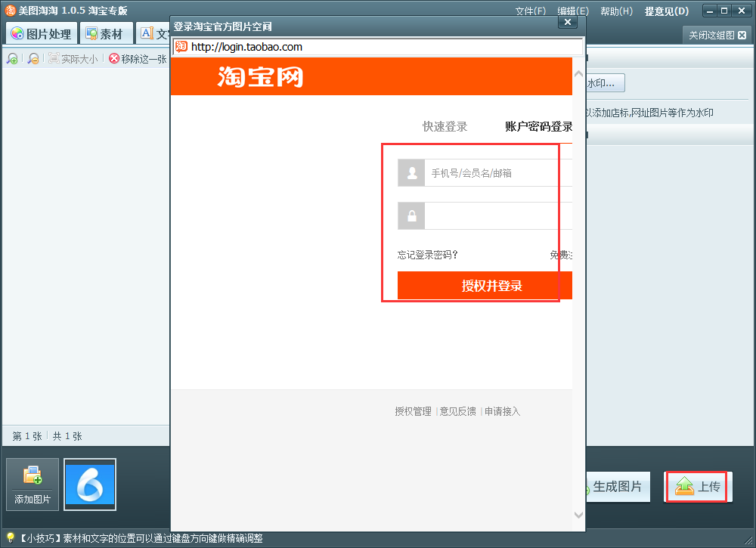The height and width of the screenshot is (548, 756).
Task: Click the dialog scrollbar down arrow
Action: coord(578,515)
